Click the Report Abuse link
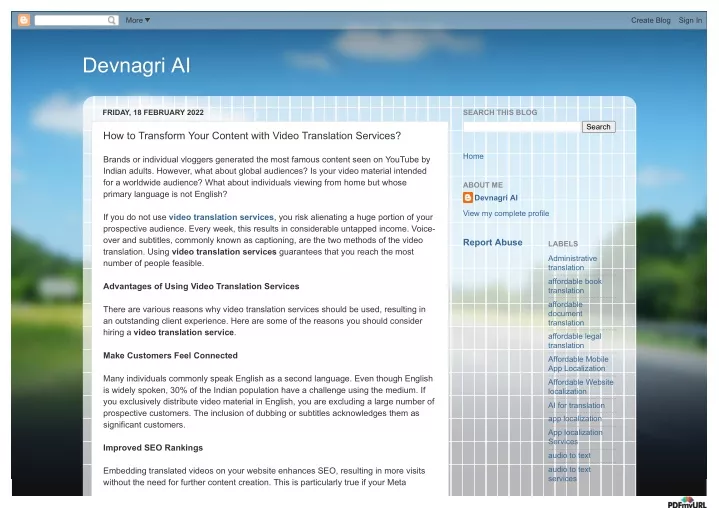719x508 pixels. coord(492,242)
